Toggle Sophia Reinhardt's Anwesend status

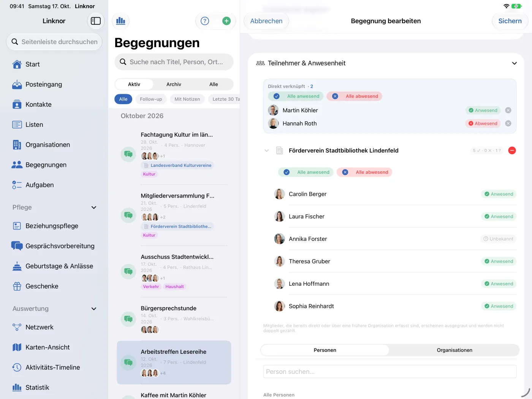(499, 306)
